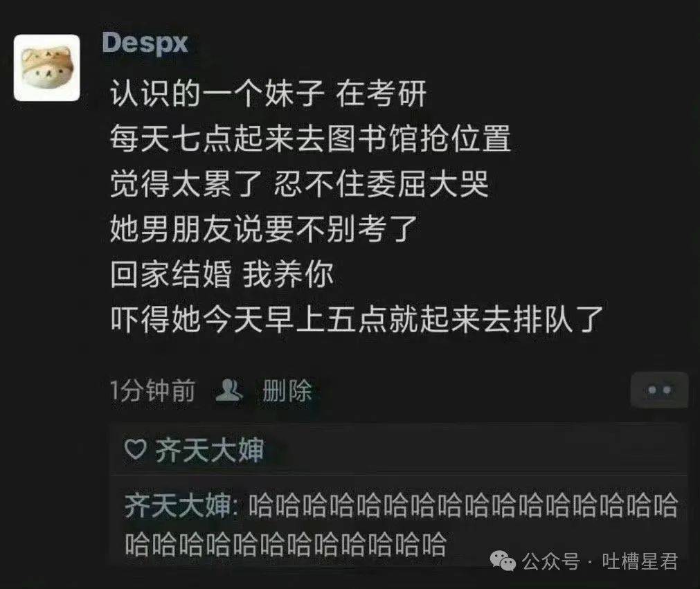This screenshot has width=700, height=589.
Task: Tap the people visibility icon beside 删除
Action: coord(229,390)
